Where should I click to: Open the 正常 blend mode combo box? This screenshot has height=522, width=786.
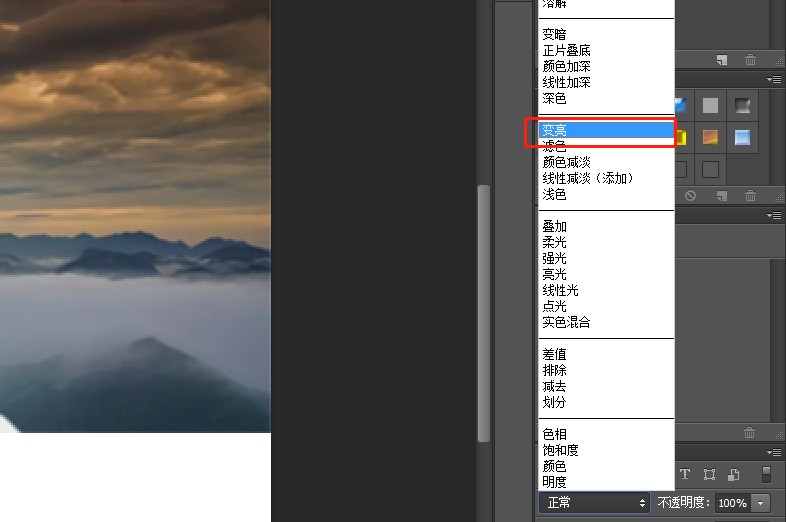(595, 502)
